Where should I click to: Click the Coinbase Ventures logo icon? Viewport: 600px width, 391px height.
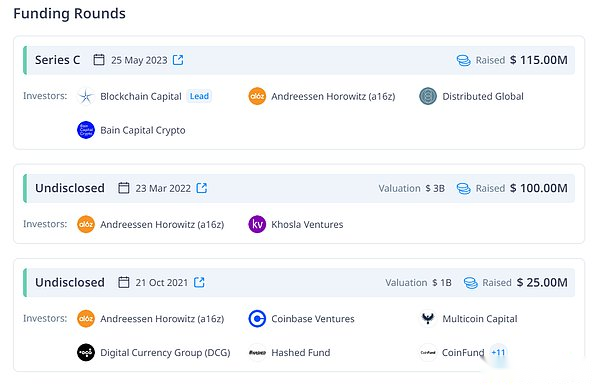pos(257,319)
